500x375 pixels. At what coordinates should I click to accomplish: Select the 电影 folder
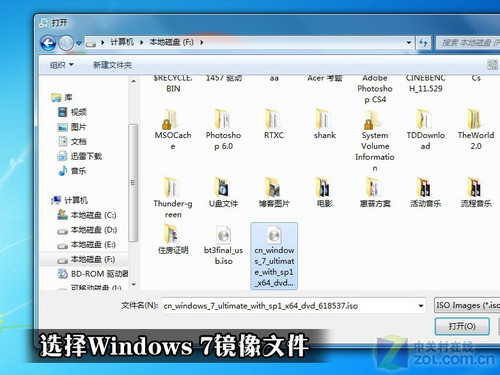pyautogui.click(x=325, y=192)
